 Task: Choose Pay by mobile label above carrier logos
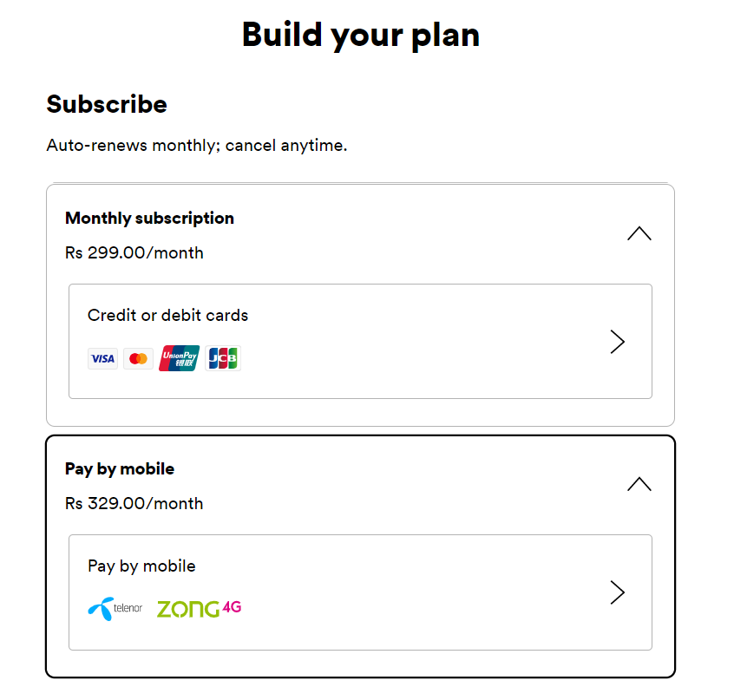[141, 566]
